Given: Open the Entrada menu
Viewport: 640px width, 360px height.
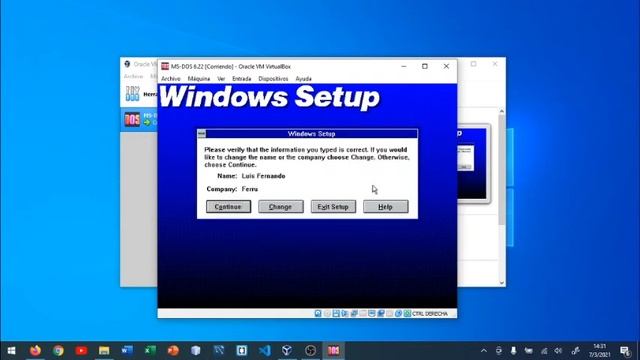Looking at the screenshot, I should (242, 78).
